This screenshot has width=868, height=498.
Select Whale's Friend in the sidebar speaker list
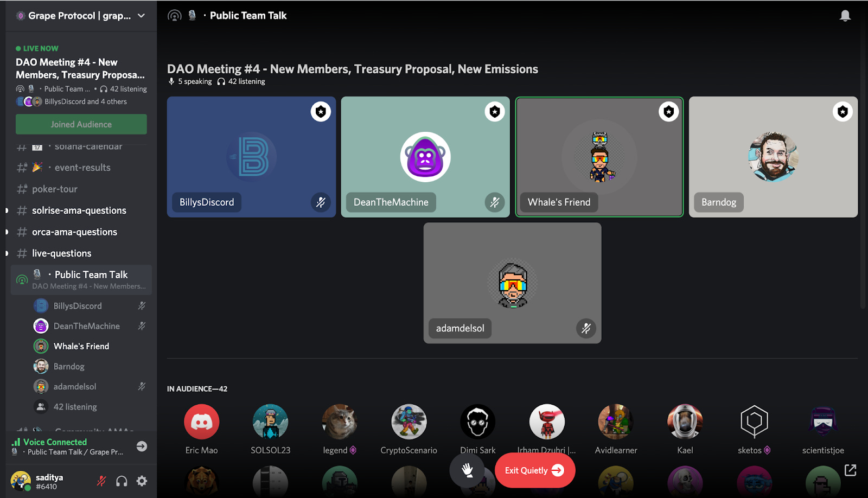90,346
